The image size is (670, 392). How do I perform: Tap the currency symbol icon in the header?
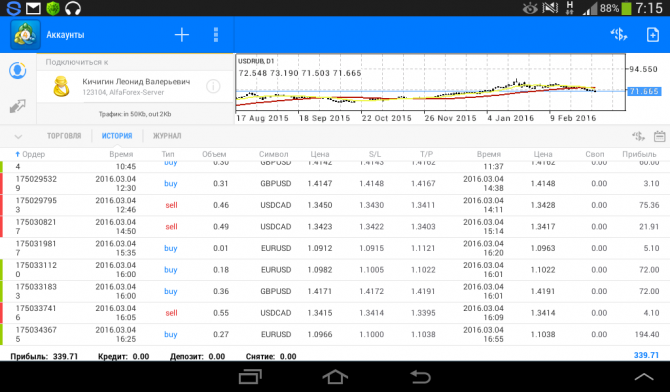click(x=618, y=35)
